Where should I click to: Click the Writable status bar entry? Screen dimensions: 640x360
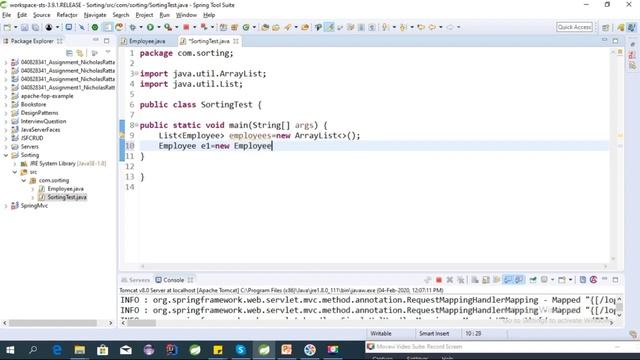pos(381,333)
